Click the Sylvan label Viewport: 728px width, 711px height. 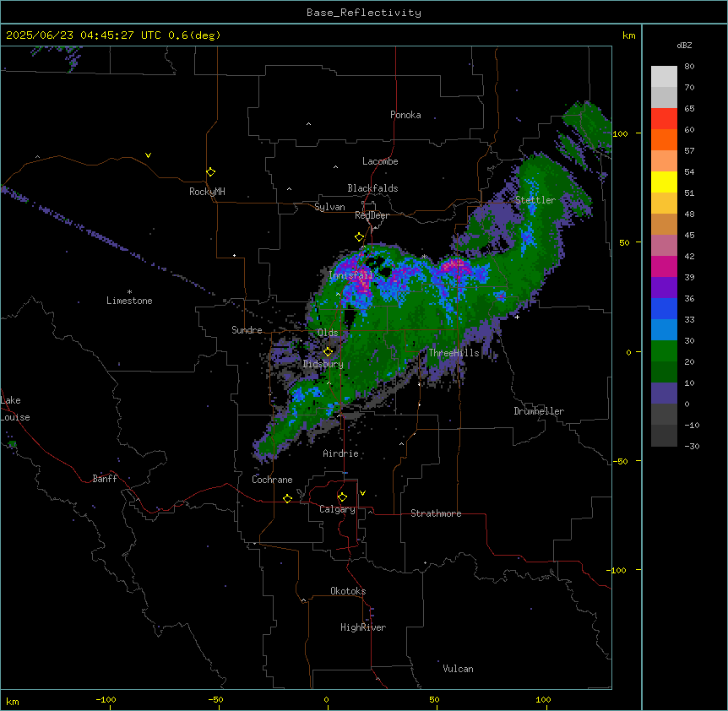pos(329,207)
